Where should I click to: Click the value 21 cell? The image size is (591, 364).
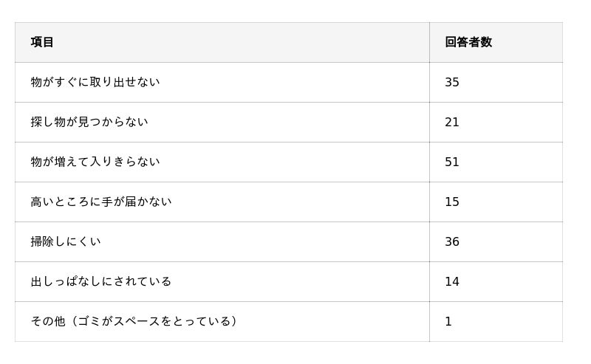(x=452, y=122)
